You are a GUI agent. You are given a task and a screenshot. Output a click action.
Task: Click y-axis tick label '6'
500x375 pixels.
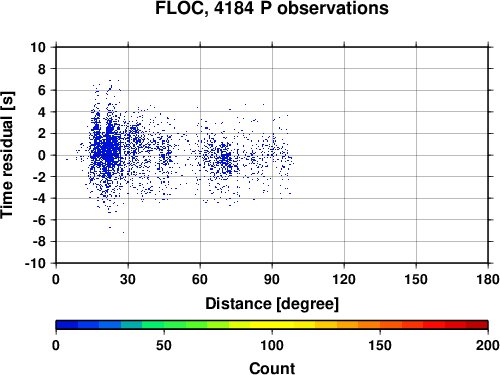[x=42, y=90]
